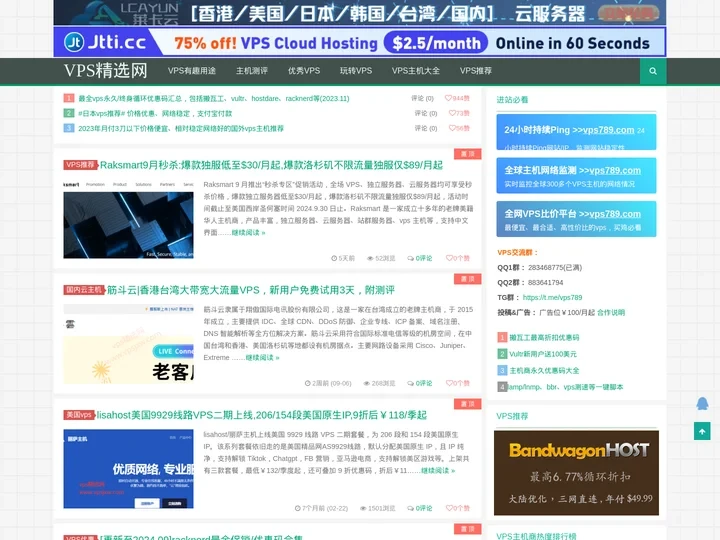This screenshot has width=720, height=540.
Task: Click the scroll-to-top arrow button
Action: [702, 431]
